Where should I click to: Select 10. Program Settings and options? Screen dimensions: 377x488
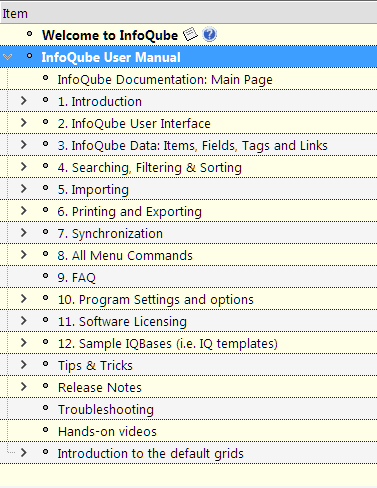point(156,300)
